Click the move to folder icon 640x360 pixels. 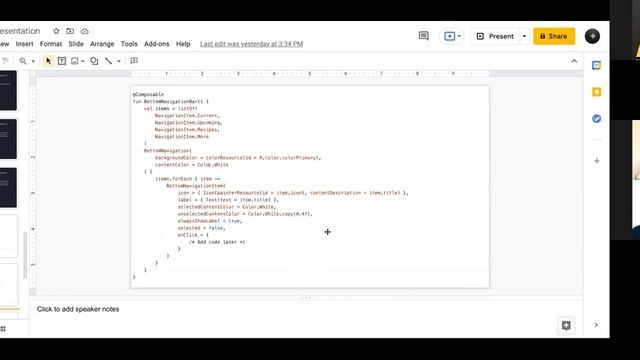pyautogui.click(x=70, y=31)
